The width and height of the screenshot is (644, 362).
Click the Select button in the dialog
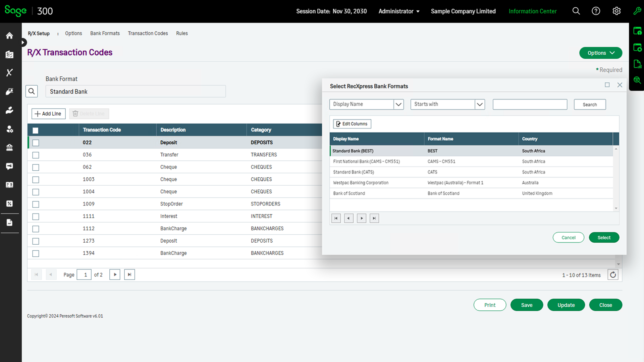tap(604, 237)
